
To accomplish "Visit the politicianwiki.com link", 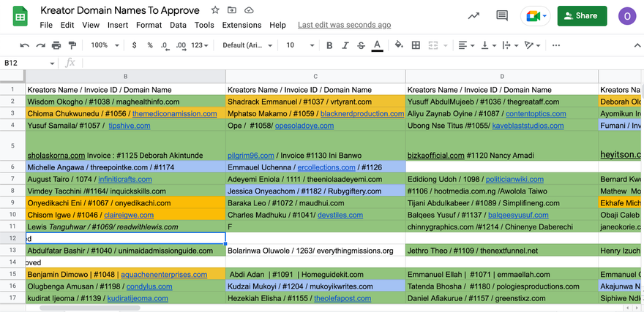I will pos(514,179).
